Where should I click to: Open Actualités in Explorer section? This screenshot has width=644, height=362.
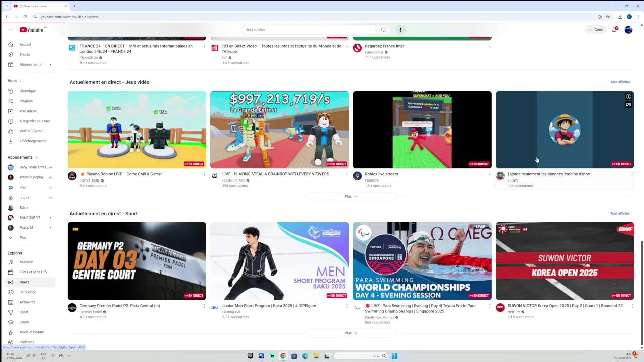[29, 302]
